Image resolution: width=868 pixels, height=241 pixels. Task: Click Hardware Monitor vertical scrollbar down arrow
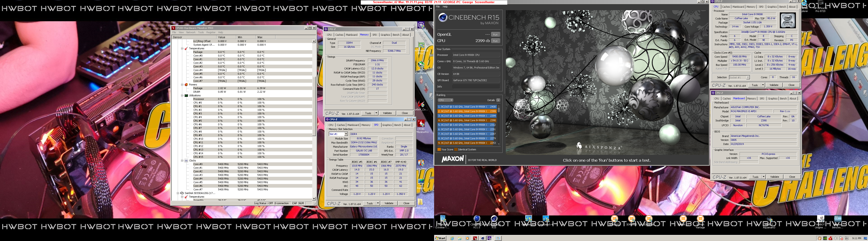[x=314, y=198]
